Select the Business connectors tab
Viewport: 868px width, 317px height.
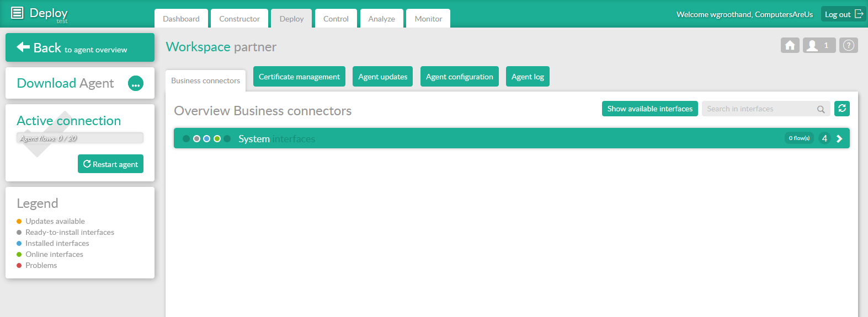(x=205, y=80)
